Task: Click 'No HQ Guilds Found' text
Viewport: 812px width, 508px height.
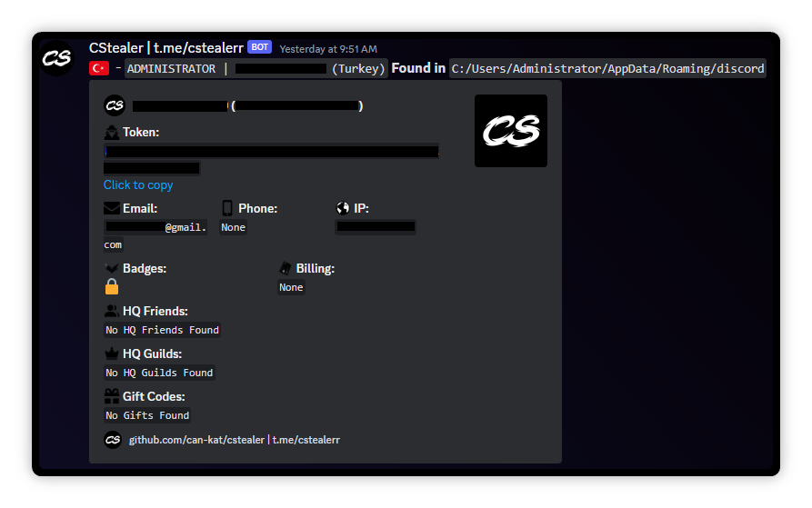Action: point(159,373)
